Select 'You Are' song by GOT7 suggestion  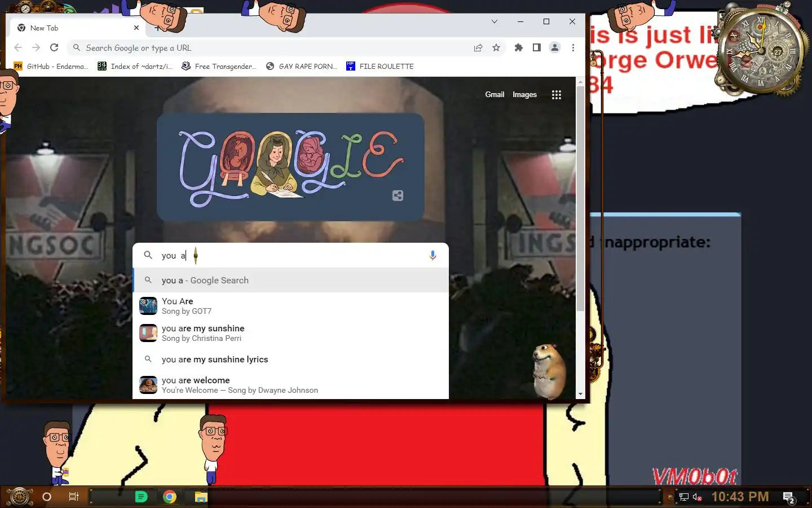click(x=291, y=306)
